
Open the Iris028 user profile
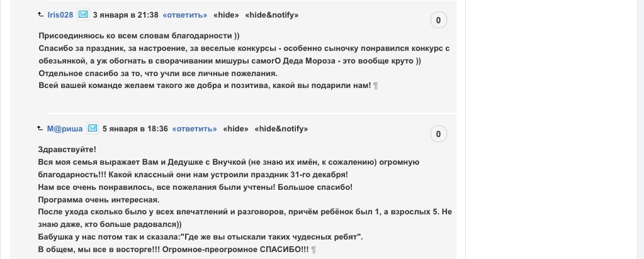60,14
